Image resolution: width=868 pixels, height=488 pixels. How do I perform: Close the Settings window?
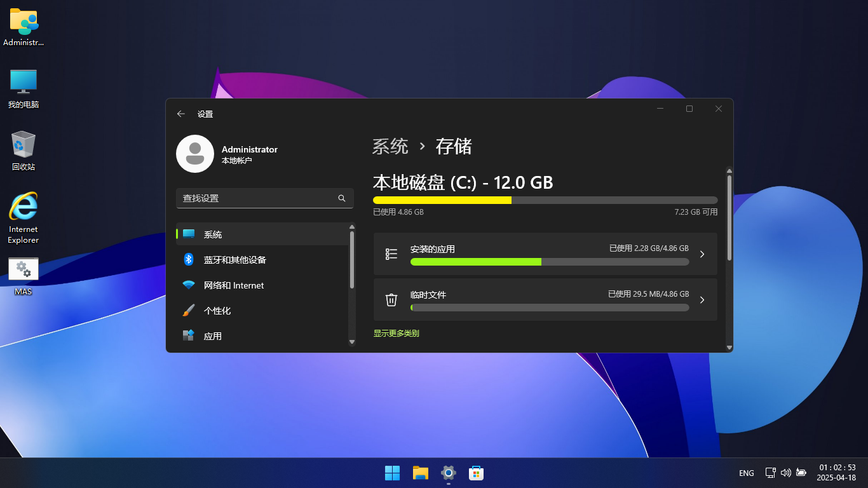(719, 109)
